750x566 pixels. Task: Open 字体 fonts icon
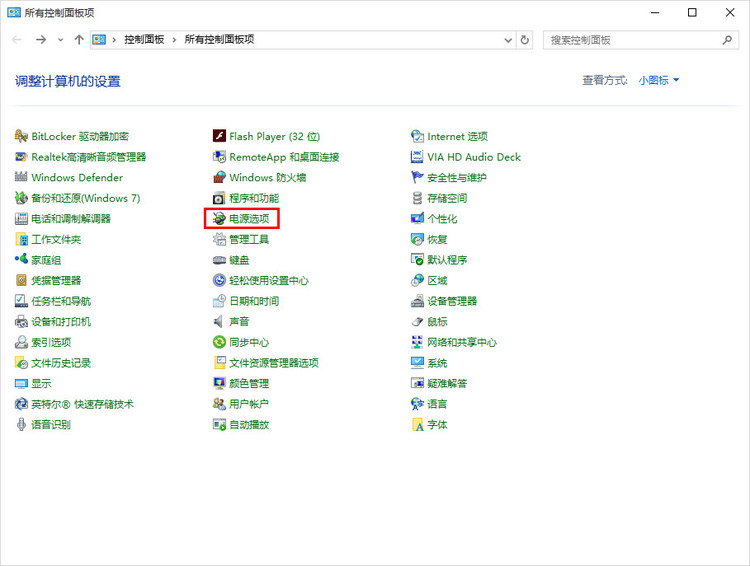(x=417, y=424)
